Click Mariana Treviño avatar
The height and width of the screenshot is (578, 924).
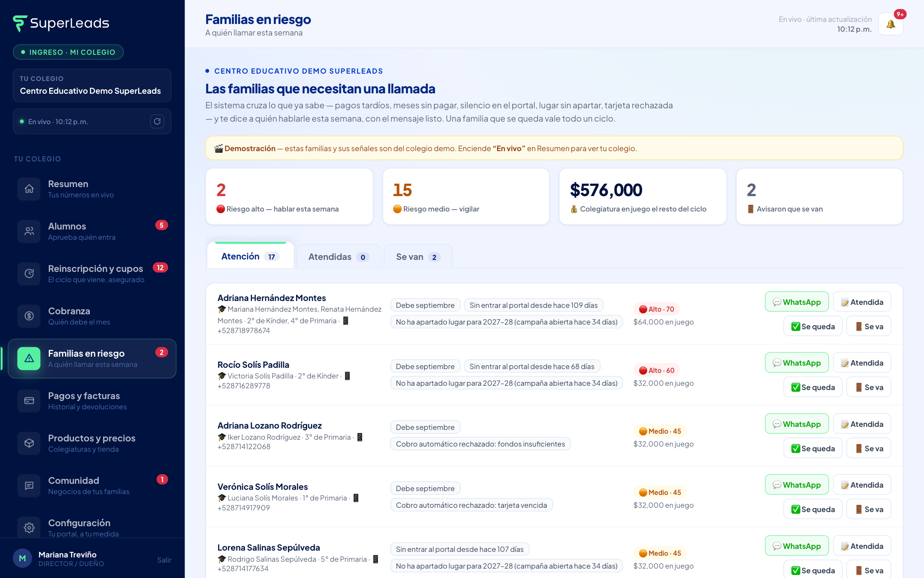(22, 558)
